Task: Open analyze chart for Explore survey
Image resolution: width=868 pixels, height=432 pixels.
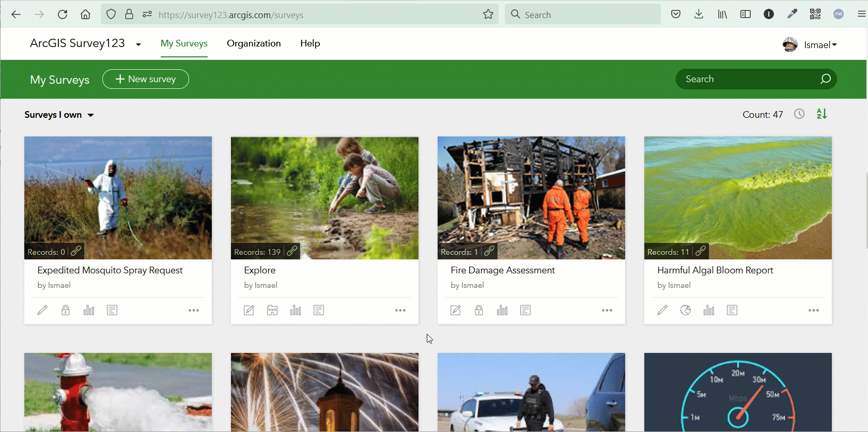Action: (x=296, y=310)
